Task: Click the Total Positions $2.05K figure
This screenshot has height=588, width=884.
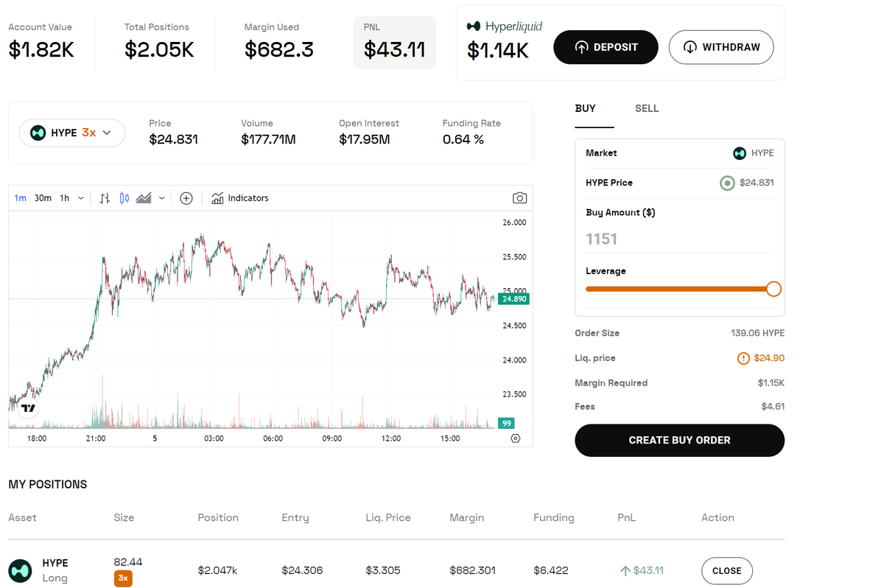Action: point(159,50)
